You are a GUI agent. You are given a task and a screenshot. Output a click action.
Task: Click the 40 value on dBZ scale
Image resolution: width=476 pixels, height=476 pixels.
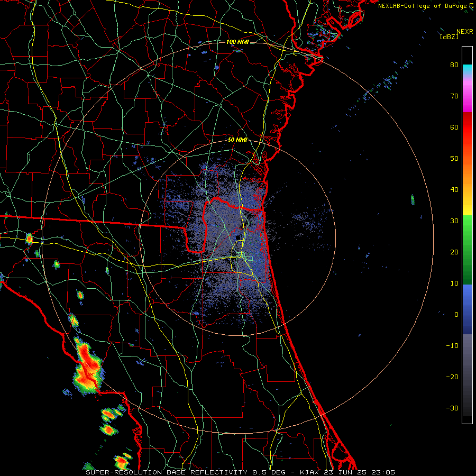(x=454, y=190)
